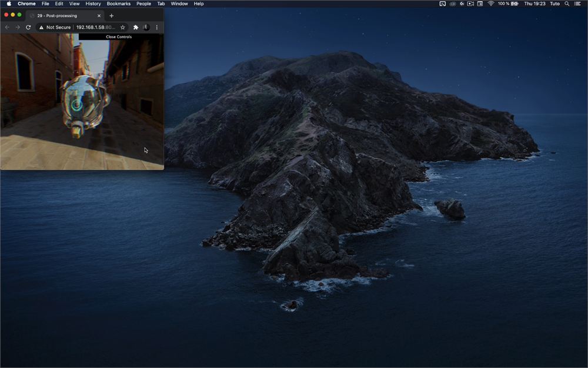Click the Not Secure warning icon

click(x=41, y=28)
